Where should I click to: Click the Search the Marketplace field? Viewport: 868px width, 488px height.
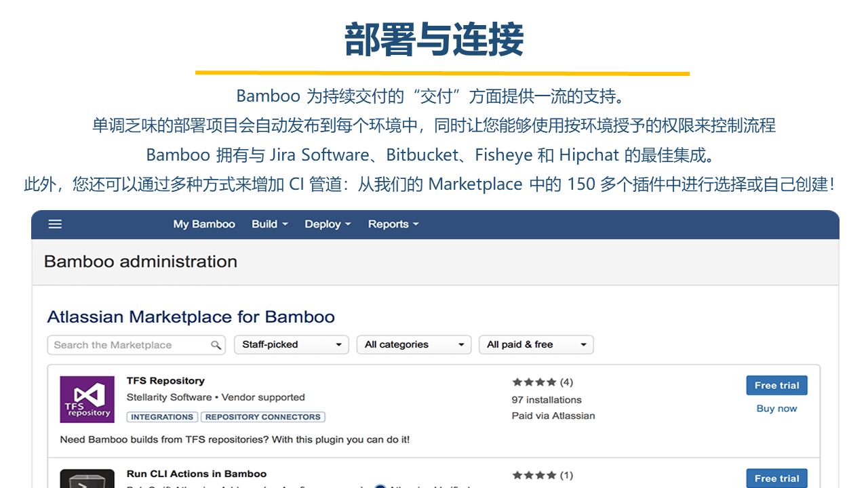pos(136,345)
